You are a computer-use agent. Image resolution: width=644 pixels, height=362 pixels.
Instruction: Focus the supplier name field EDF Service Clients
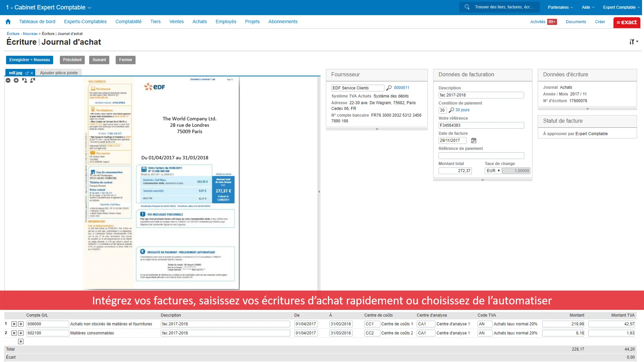(358, 88)
